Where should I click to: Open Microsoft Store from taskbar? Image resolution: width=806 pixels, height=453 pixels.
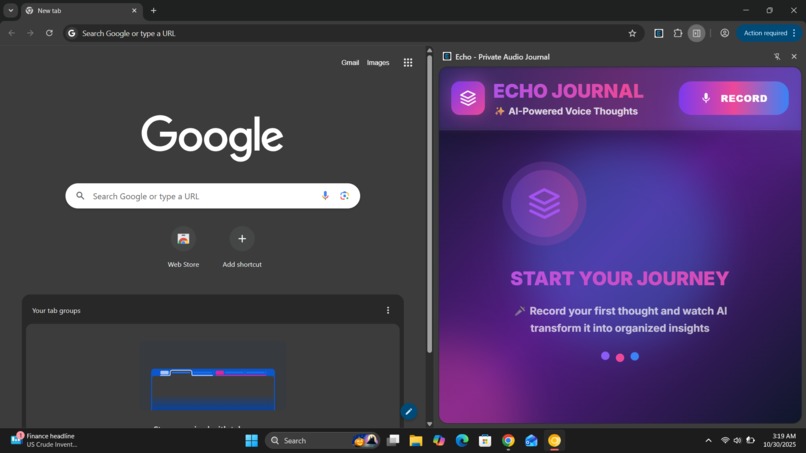click(485, 441)
